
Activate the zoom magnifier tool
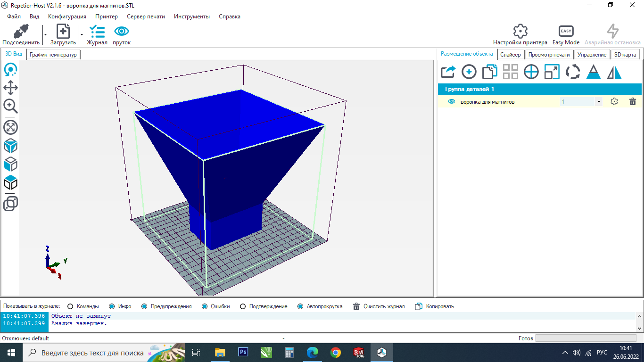click(10, 106)
